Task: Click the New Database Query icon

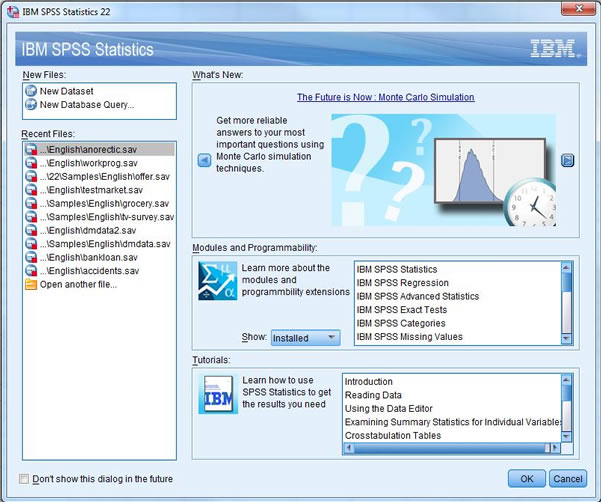Action: (30, 104)
